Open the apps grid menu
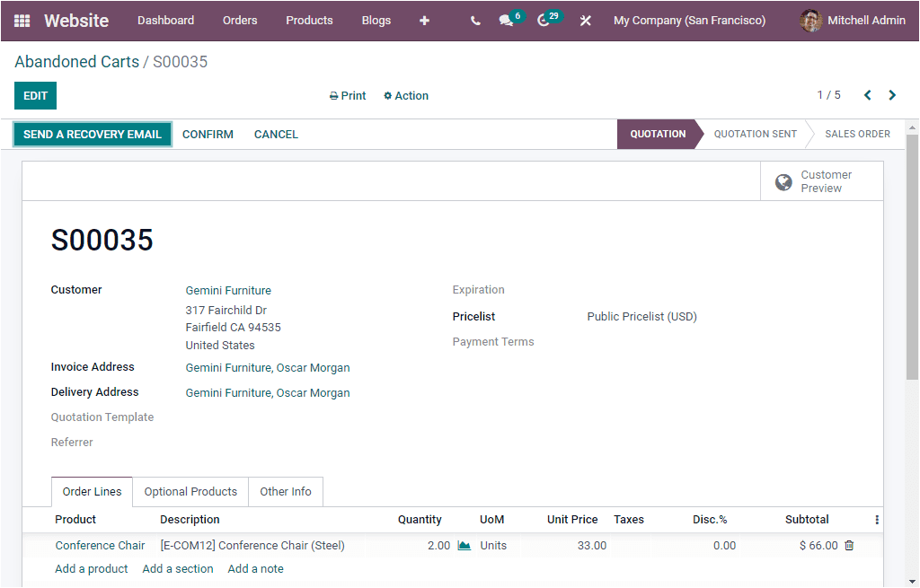 coord(21,21)
